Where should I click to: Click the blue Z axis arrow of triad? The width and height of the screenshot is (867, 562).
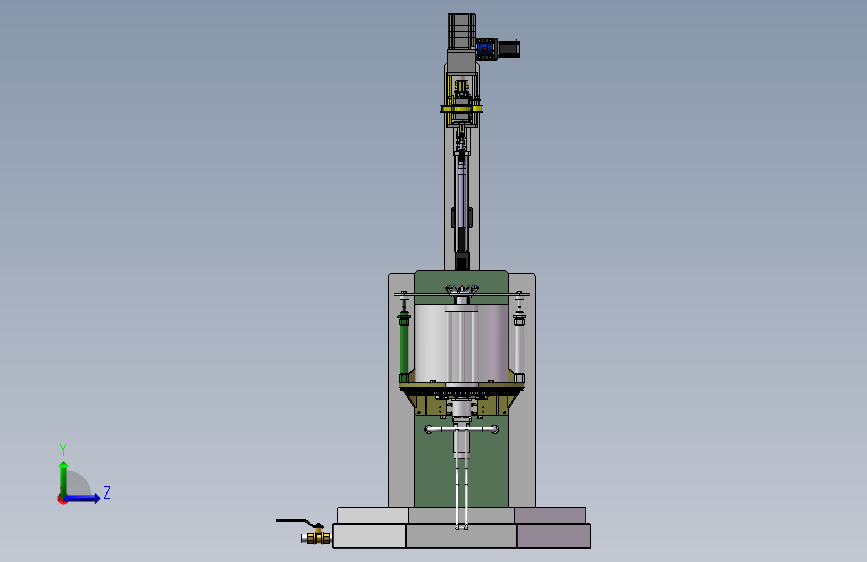click(x=83, y=498)
